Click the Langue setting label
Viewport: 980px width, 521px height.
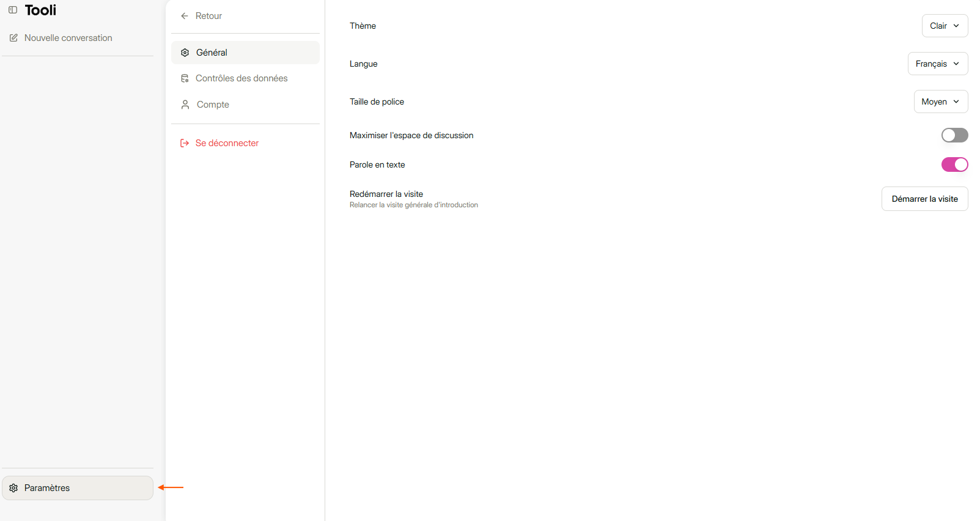363,64
